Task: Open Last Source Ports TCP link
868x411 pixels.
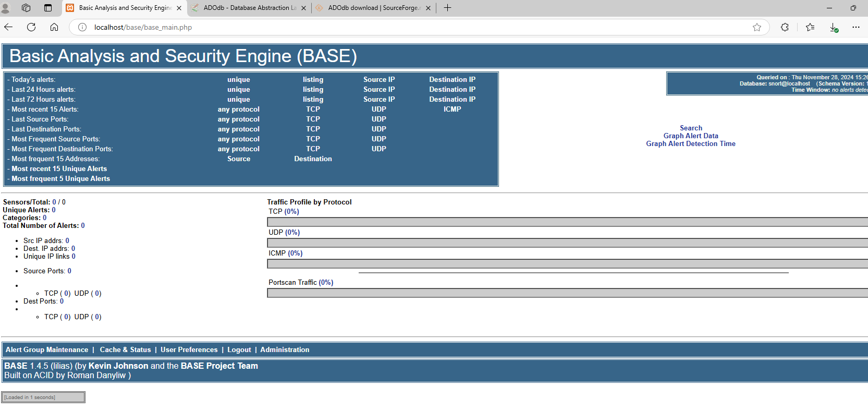Action: 313,119
